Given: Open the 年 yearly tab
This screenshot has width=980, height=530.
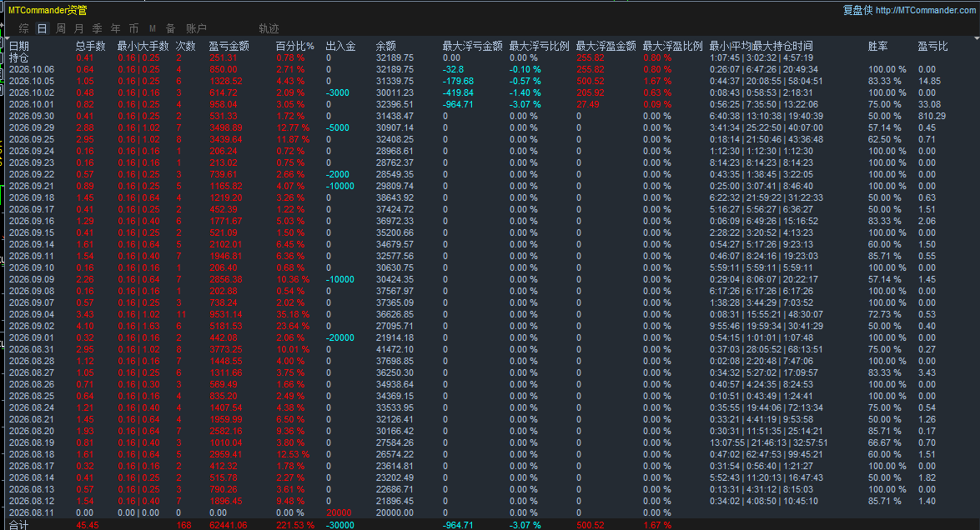Looking at the screenshot, I should (x=116, y=28).
